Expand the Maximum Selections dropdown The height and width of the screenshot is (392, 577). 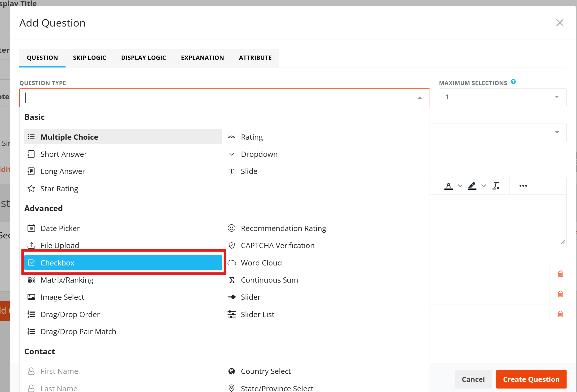503,97
